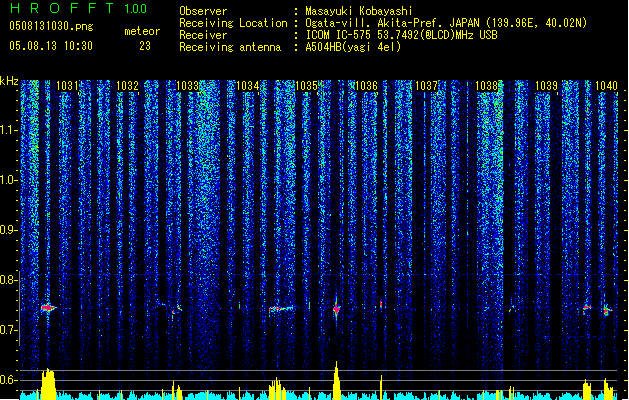Click the 1036 time marker
The image size is (629, 400).
click(x=366, y=86)
